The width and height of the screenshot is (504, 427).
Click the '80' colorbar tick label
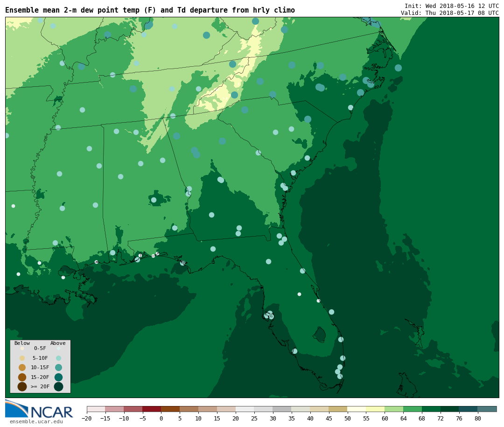pyautogui.click(x=478, y=419)
